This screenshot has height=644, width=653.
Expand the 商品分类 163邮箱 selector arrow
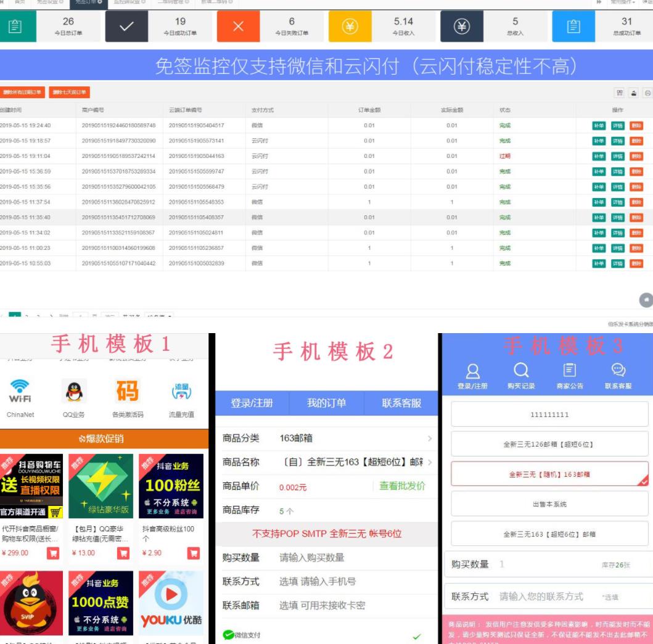click(429, 438)
